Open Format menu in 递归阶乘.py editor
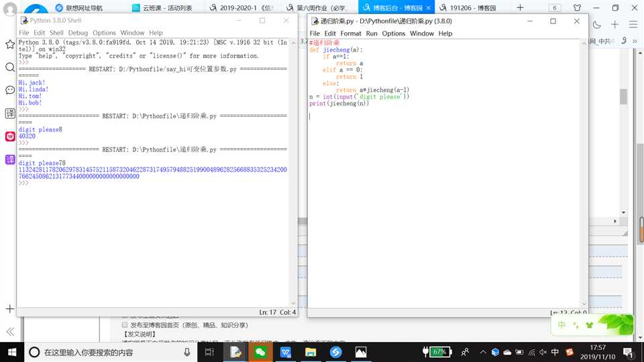This screenshot has width=644, height=362. point(351,34)
